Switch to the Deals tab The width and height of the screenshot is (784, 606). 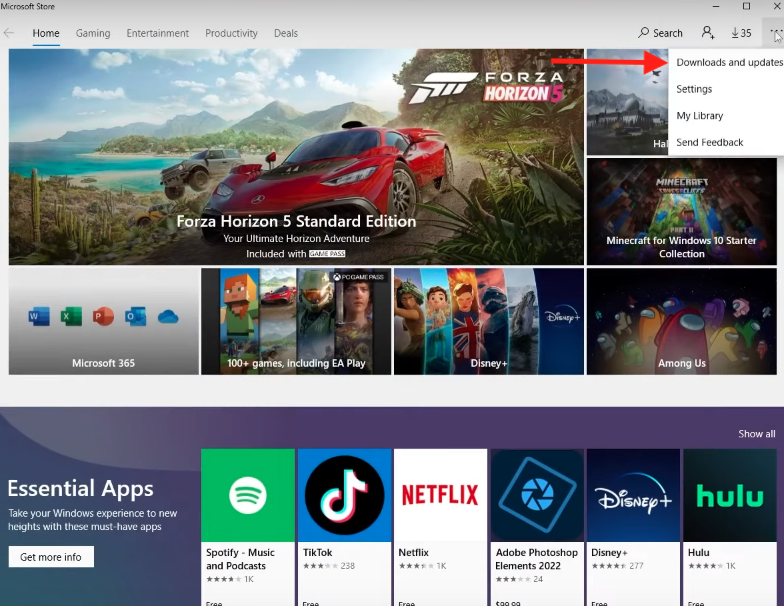click(286, 33)
